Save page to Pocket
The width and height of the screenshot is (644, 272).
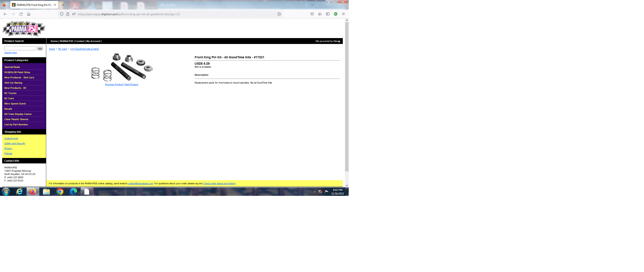312,14
